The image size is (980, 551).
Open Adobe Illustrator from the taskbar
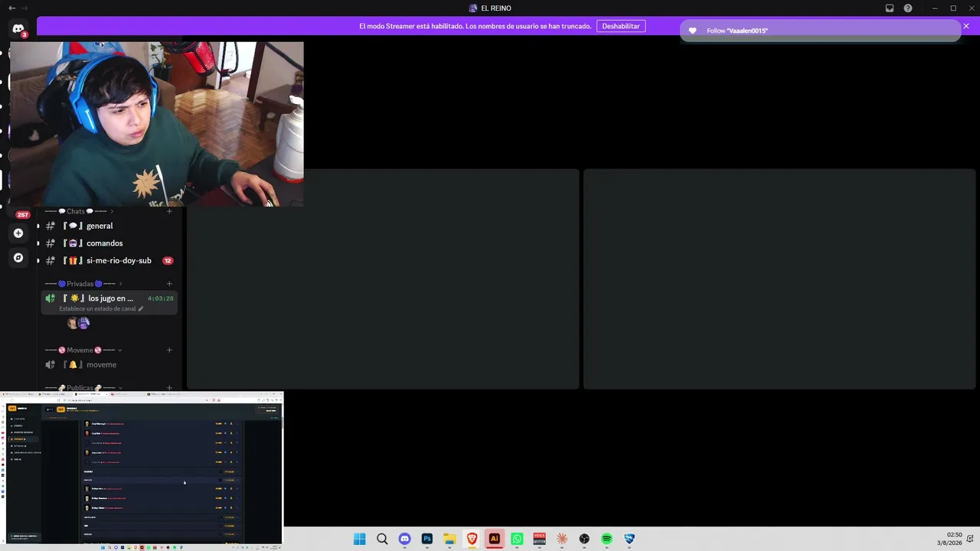coord(495,539)
